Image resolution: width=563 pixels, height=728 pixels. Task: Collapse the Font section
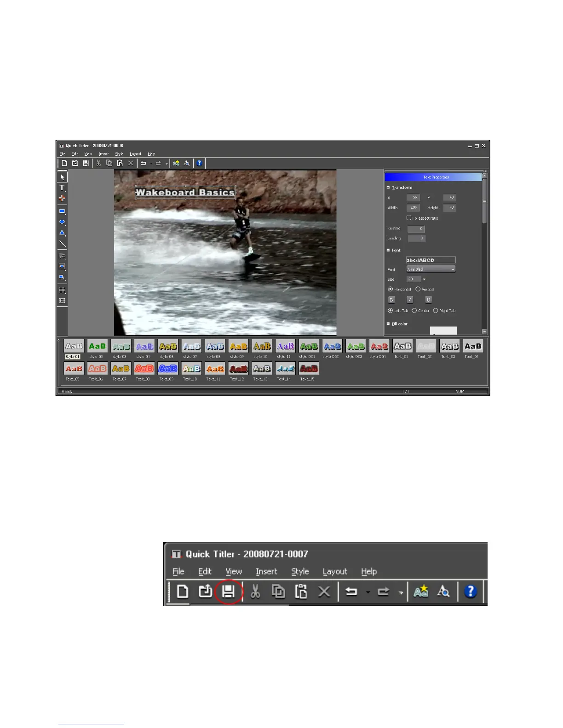click(388, 250)
